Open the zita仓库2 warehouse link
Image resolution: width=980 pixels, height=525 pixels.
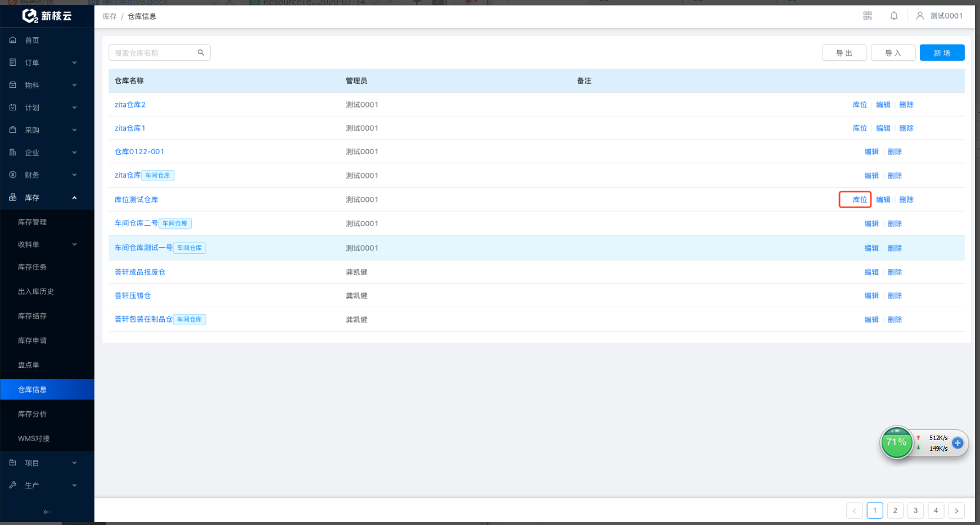(x=130, y=105)
